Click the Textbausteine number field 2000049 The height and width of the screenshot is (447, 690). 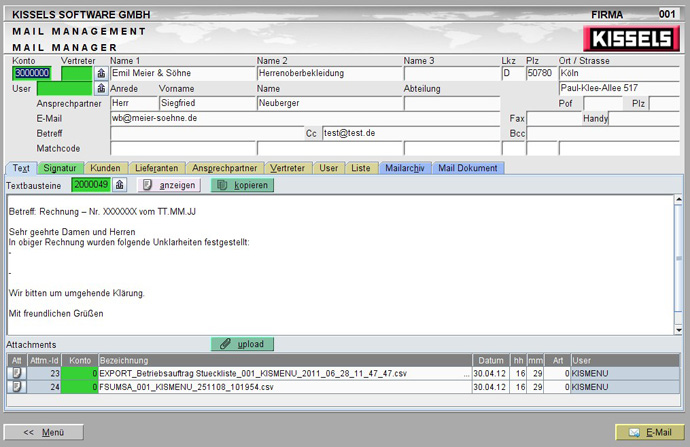pos(91,185)
